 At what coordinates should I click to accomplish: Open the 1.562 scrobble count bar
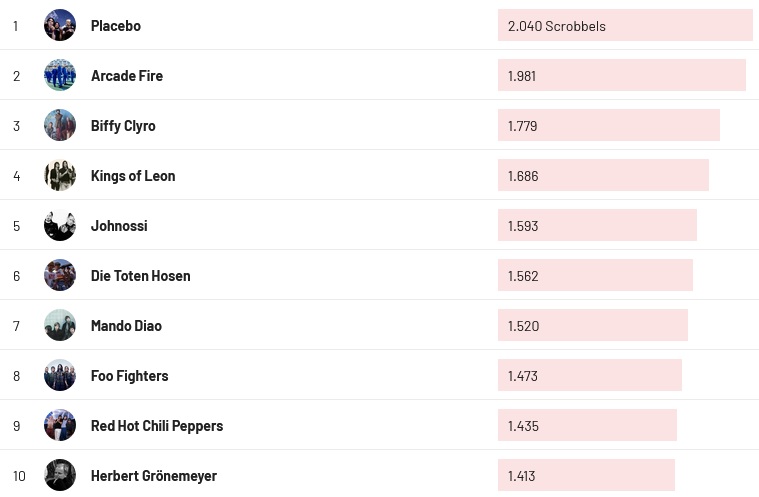[595, 276]
